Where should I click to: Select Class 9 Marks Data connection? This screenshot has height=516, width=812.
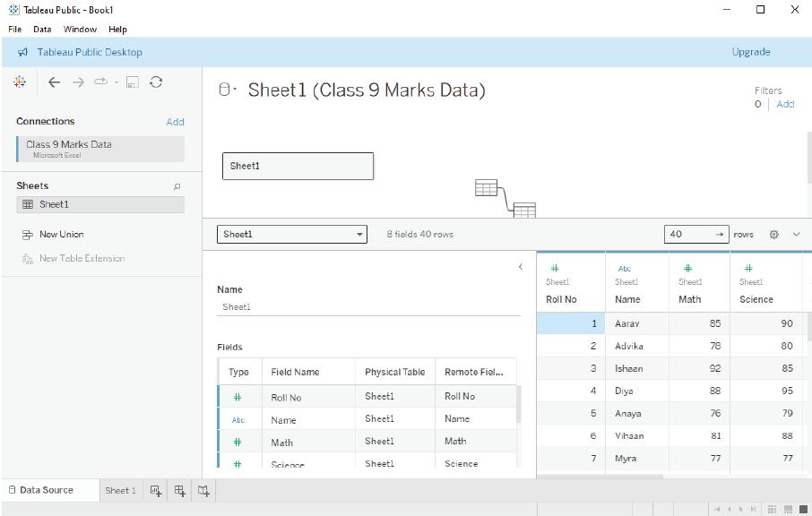tap(100, 149)
